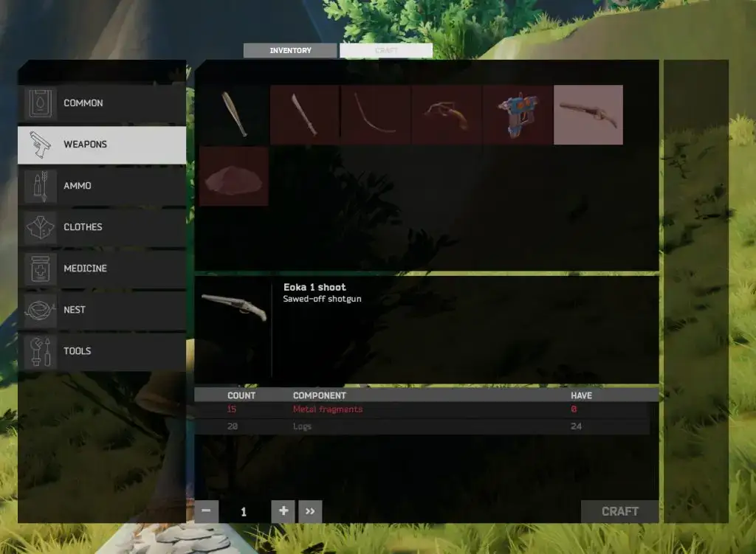This screenshot has height=554, width=756.
Task: Click the HAVE column header
Action: 582,395
